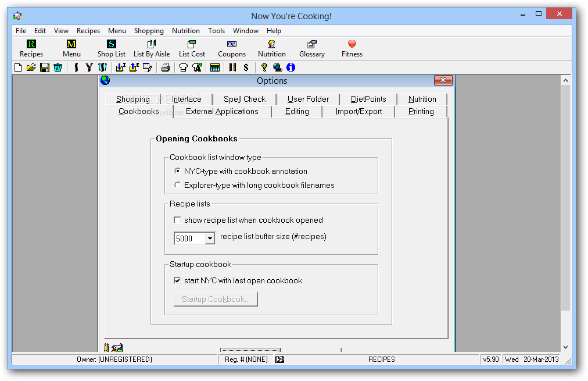This screenshot has width=588, height=381.
Task: Open the File menu
Action: click(x=21, y=31)
